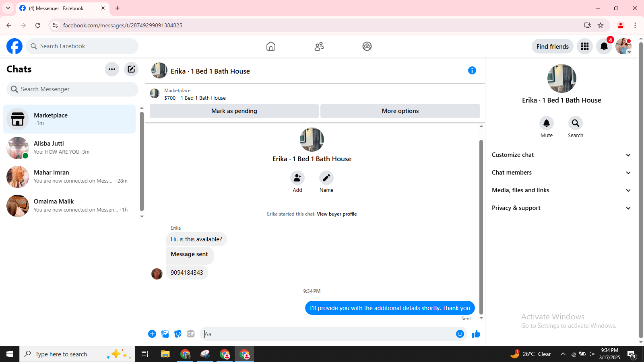Open Chrome menu three dots

pos(635,25)
